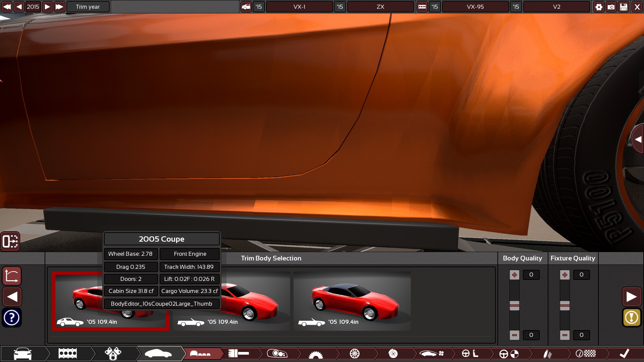Click the yellow warning exclamation icon
Image resolution: width=644 pixels, height=362 pixels.
coord(632,317)
